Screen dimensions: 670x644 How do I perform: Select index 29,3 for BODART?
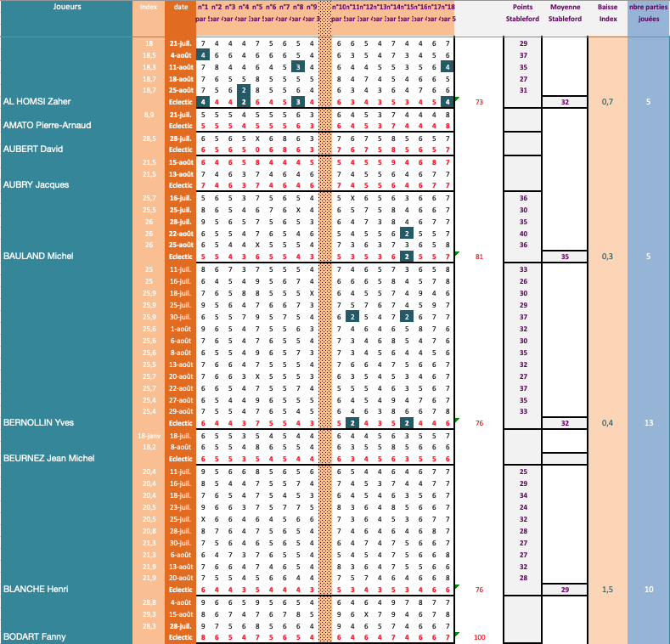click(x=149, y=614)
